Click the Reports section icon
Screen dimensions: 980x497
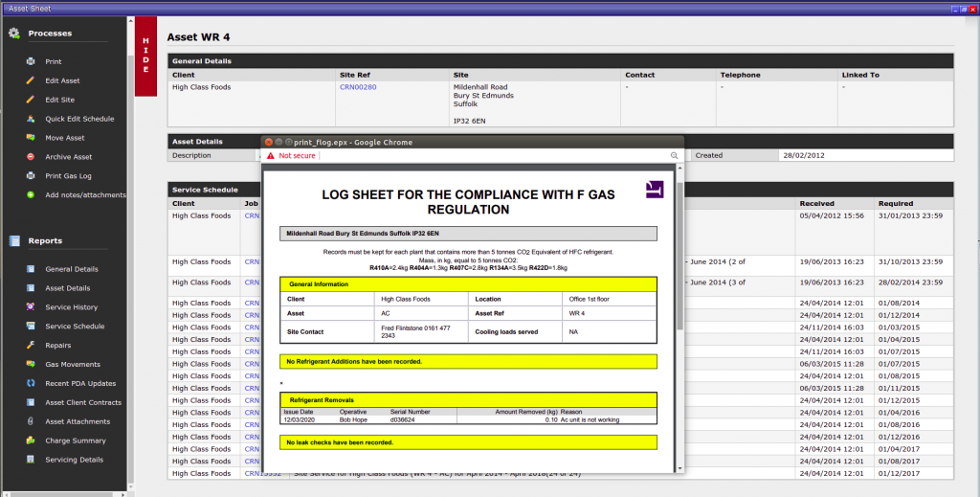14,240
